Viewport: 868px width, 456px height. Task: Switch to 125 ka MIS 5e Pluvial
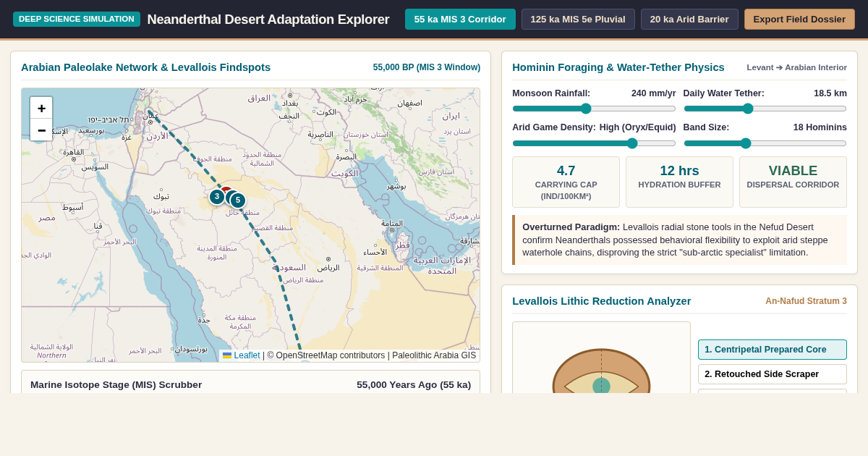[x=578, y=20]
